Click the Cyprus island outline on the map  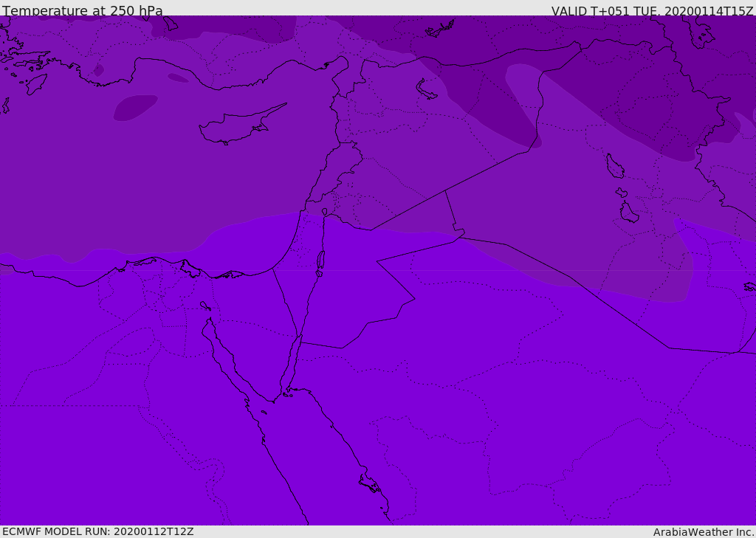(243, 124)
